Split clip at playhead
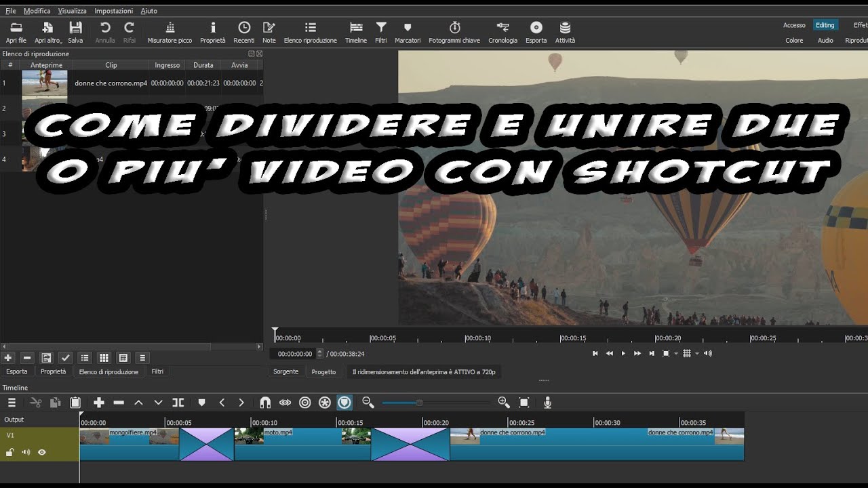The width and height of the screenshot is (868, 488). [x=178, y=403]
